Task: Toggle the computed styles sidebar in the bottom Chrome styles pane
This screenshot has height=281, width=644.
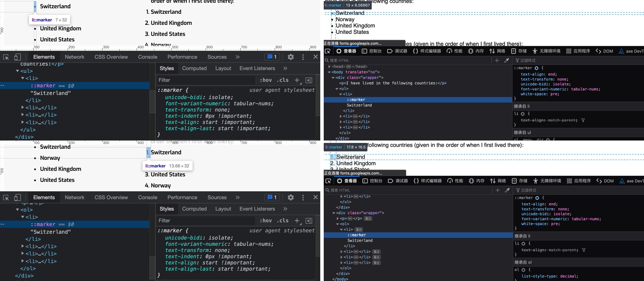Action: pos(309,221)
